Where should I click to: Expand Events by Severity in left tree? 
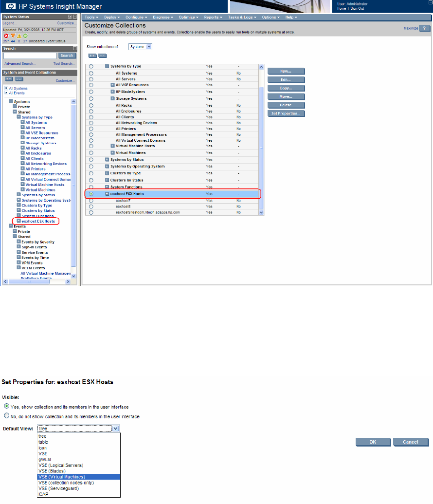(x=18, y=242)
